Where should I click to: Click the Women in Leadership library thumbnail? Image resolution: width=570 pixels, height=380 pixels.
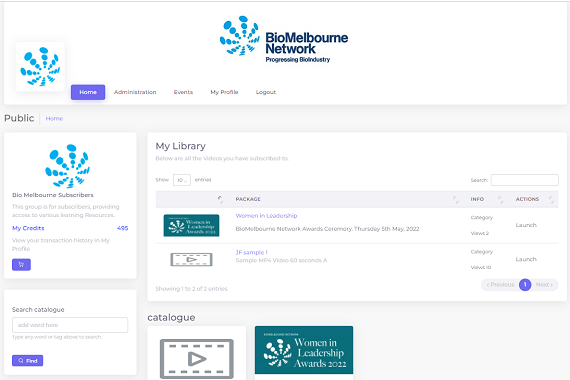[x=191, y=225]
